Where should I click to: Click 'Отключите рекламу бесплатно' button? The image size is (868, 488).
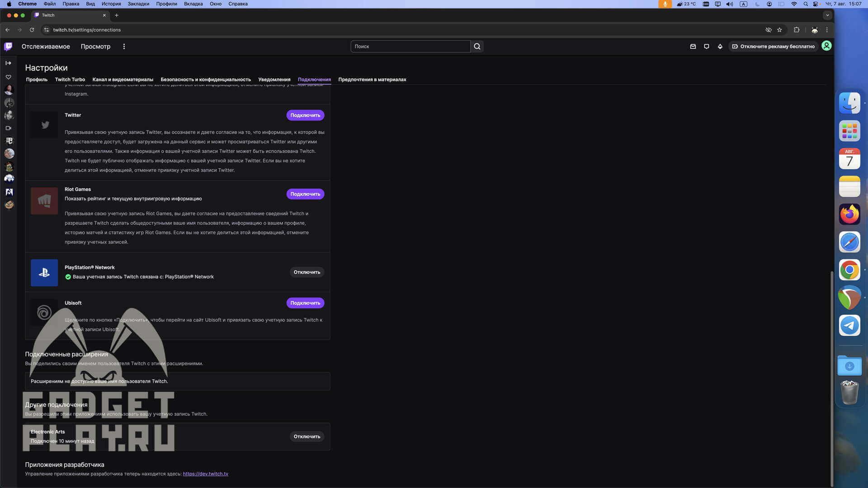click(x=774, y=47)
